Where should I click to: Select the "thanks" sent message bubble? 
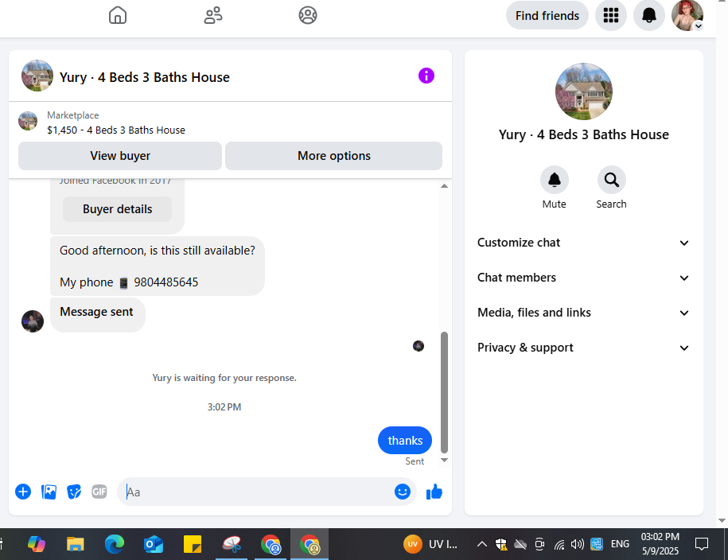(x=405, y=440)
